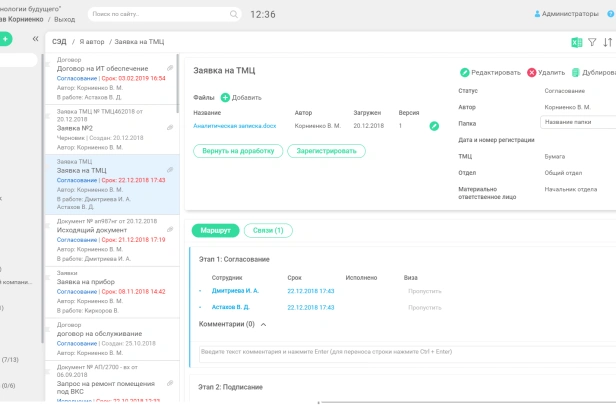Screen dimensions: 616x405
Task: Click the red Удалить delete icon
Action: 532,73
